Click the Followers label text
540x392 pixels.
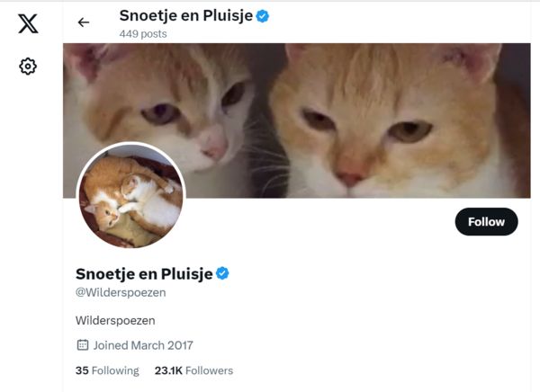pos(209,370)
